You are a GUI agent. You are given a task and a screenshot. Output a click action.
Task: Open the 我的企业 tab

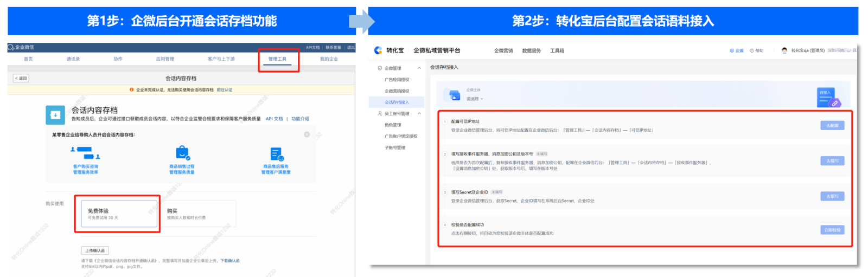pos(329,59)
